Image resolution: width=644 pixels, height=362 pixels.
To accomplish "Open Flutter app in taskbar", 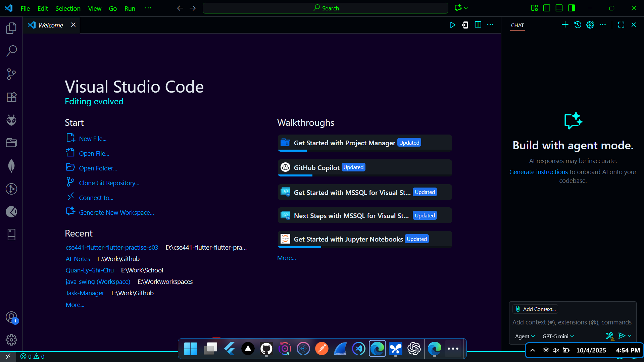I will pos(230,349).
